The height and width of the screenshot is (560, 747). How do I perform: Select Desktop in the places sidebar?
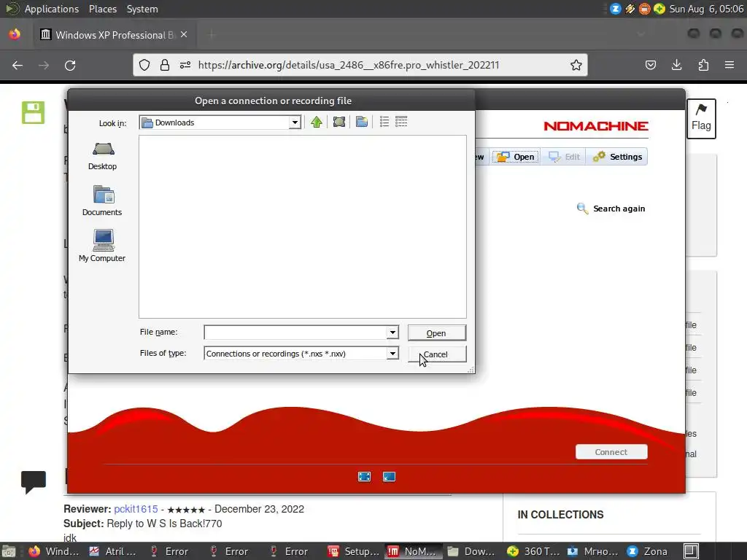pos(102,156)
